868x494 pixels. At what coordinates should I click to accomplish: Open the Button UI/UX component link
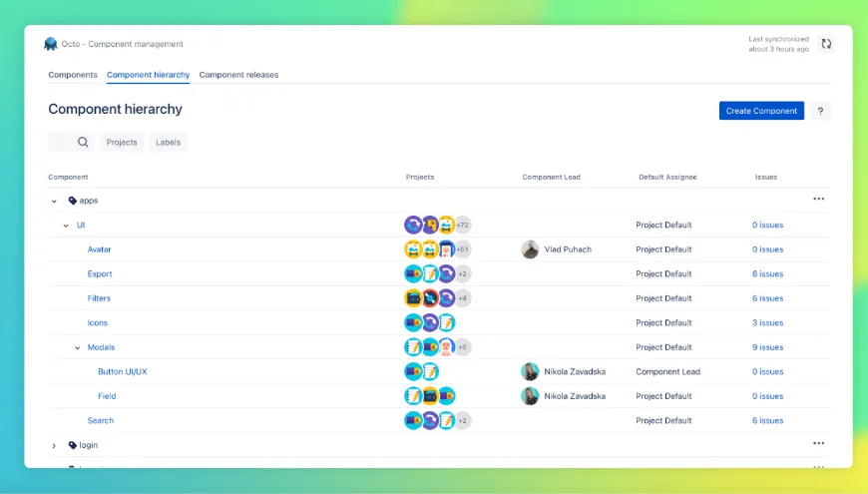click(x=123, y=371)
